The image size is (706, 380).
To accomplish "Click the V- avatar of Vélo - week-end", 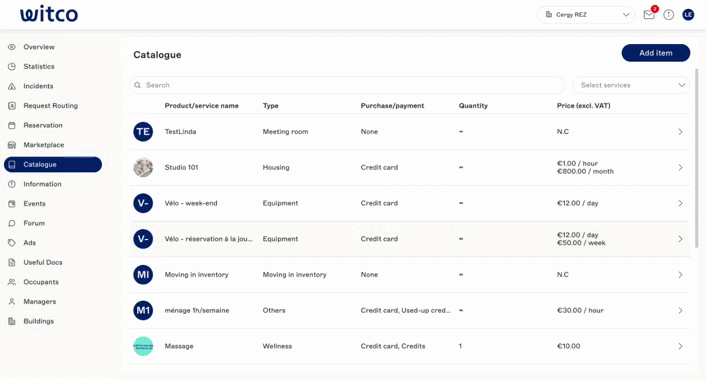I will (143, 203).
